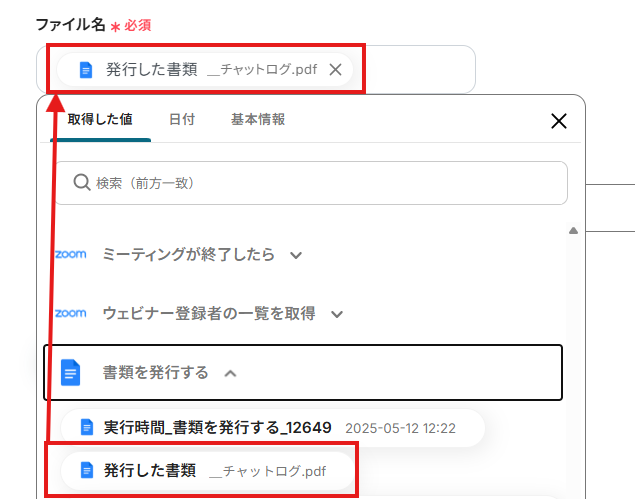Collapse the 書類を発行する section

point(231,373)
